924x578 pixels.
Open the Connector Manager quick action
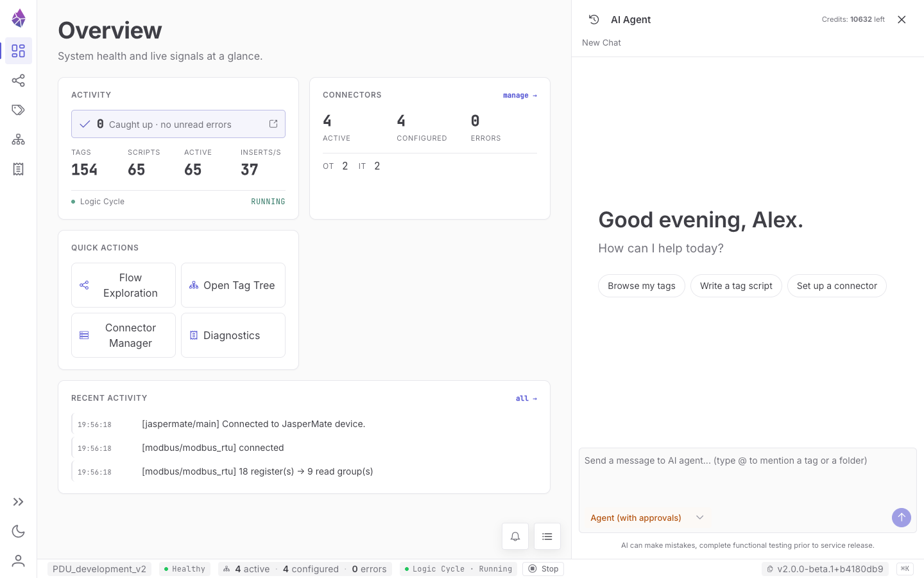pyautogui.click(x=123, y=335)
